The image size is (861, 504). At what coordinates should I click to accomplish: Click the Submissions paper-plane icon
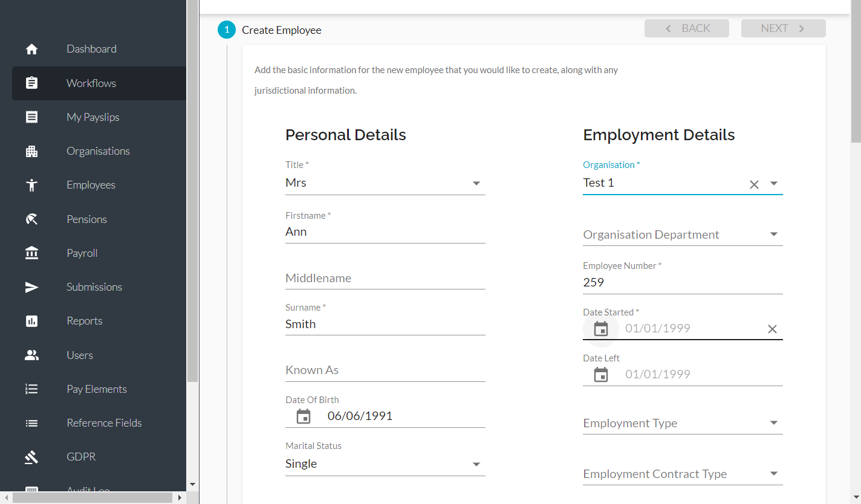click(32, 287)
